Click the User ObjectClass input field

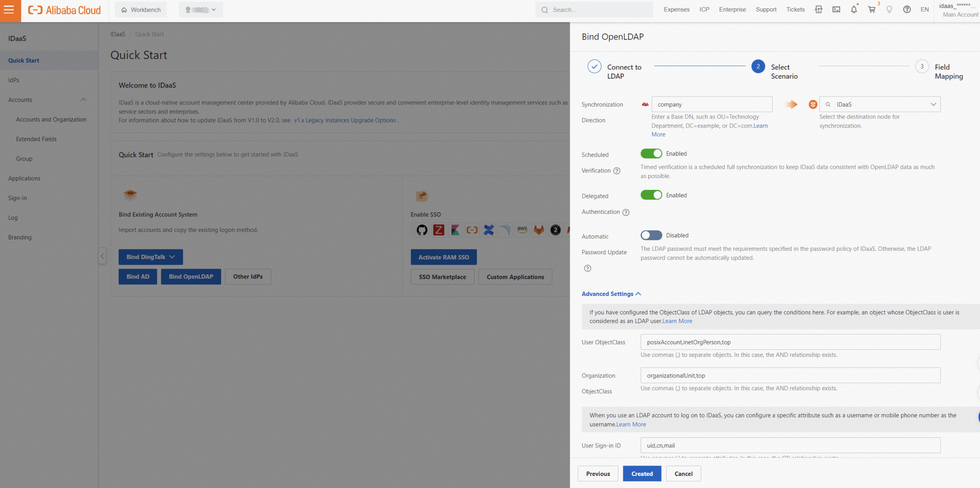[790, 342]
